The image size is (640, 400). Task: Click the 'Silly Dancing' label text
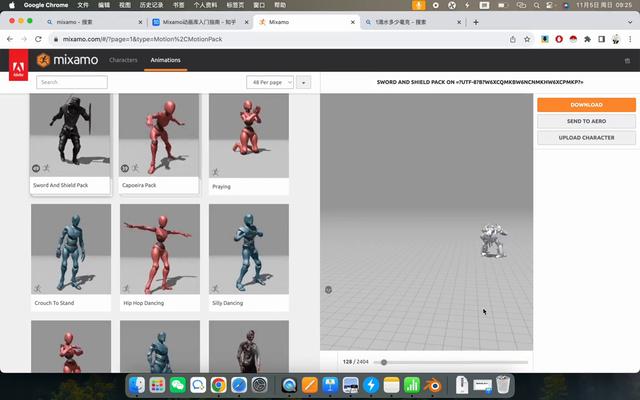pos(227,303)
